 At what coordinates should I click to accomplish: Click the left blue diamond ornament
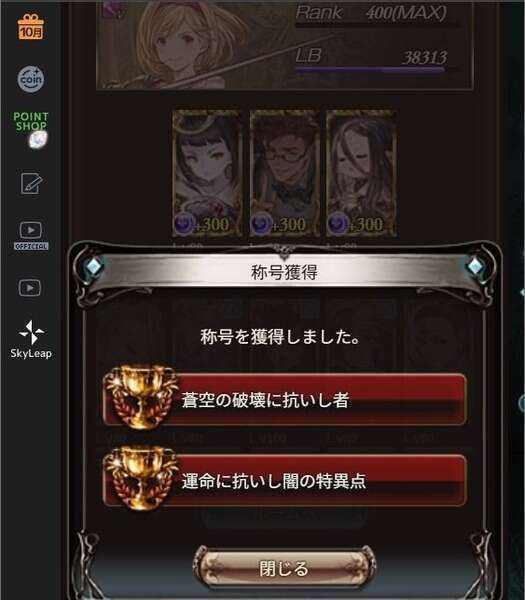[93, 266]
